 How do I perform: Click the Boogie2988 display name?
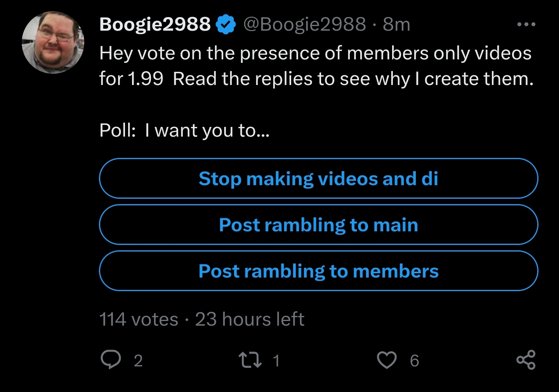[x=155, y=24]
